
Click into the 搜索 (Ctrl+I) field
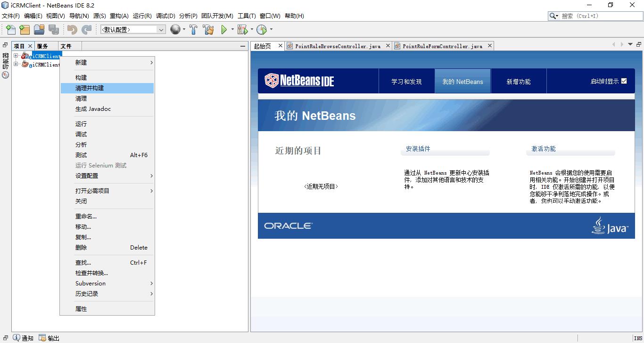coord(600,16)
